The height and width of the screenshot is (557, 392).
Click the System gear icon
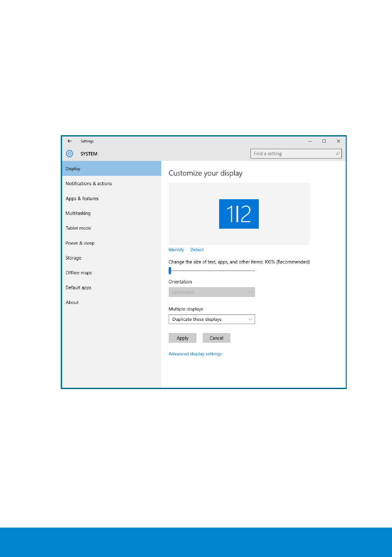pyautogui.click(x=70, y=154)
